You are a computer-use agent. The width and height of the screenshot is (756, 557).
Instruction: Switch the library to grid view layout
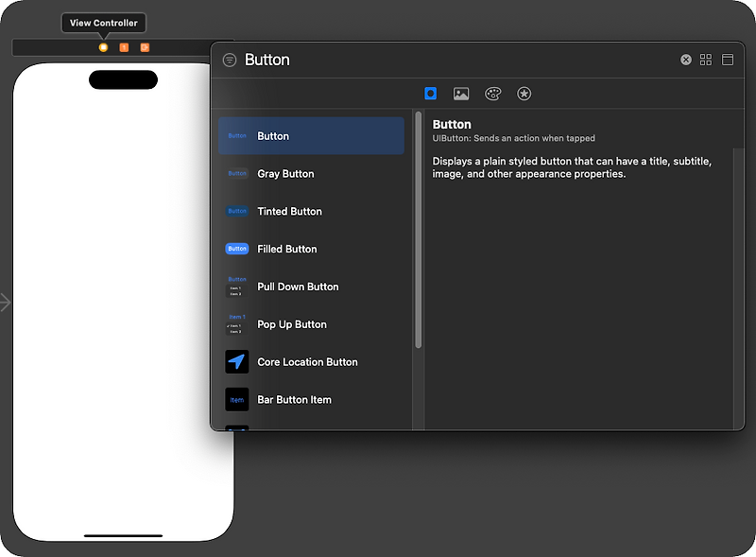coord(706,59)
